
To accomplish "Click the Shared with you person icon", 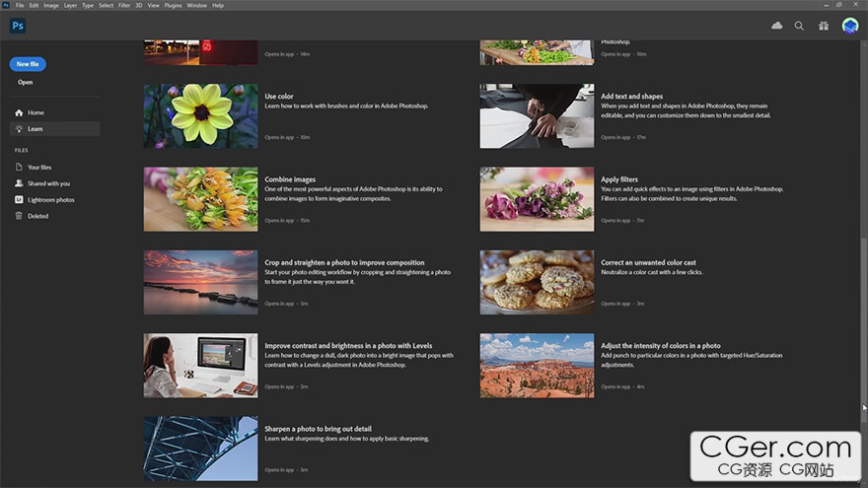I will [19, 183].
